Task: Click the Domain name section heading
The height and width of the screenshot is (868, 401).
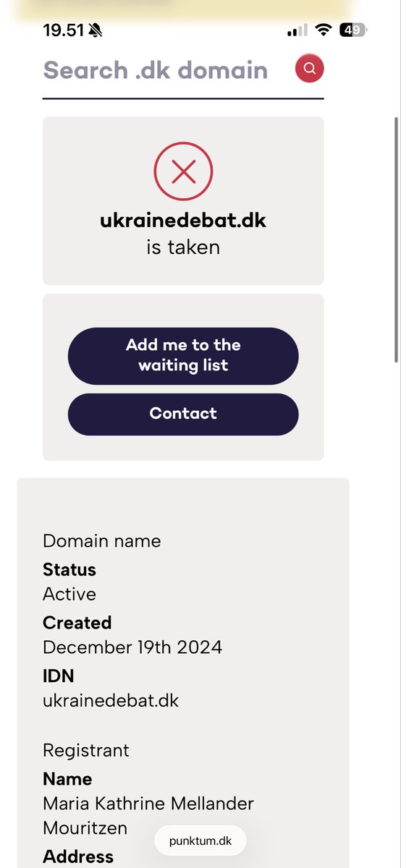Action: 102,541
